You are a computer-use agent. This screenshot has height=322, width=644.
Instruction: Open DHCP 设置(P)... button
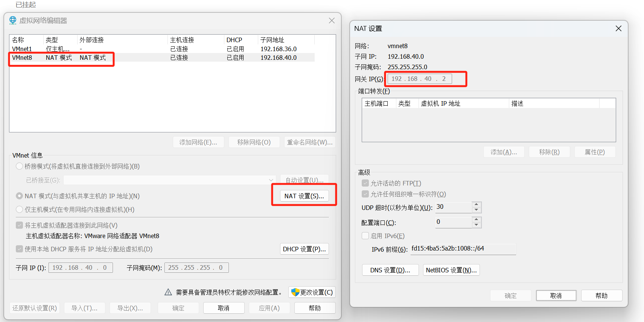tap(304, 249)
